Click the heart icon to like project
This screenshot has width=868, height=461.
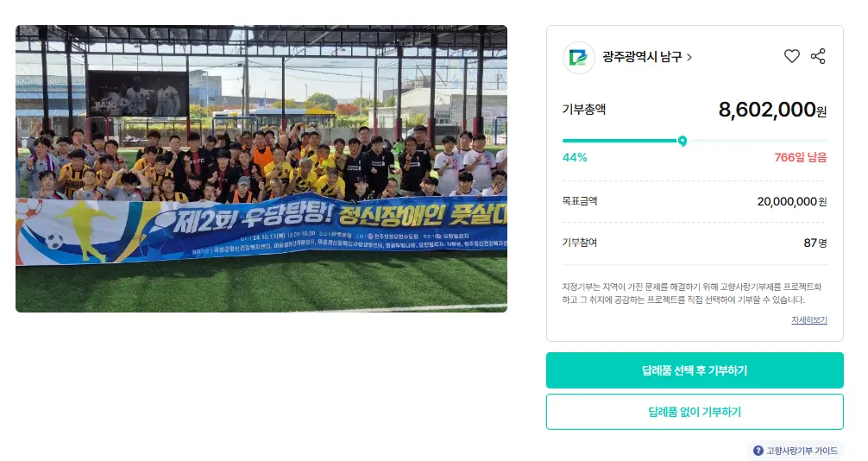[791, 57]
